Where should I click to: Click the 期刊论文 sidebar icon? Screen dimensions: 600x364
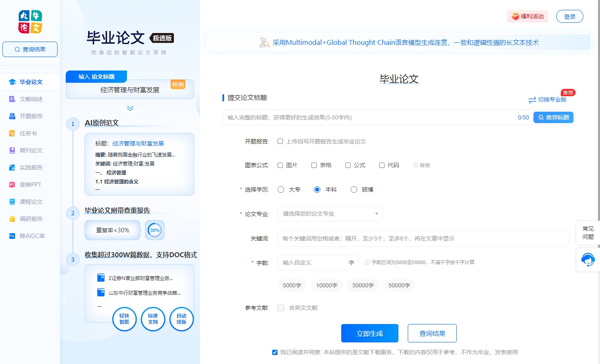coord(12,150)
